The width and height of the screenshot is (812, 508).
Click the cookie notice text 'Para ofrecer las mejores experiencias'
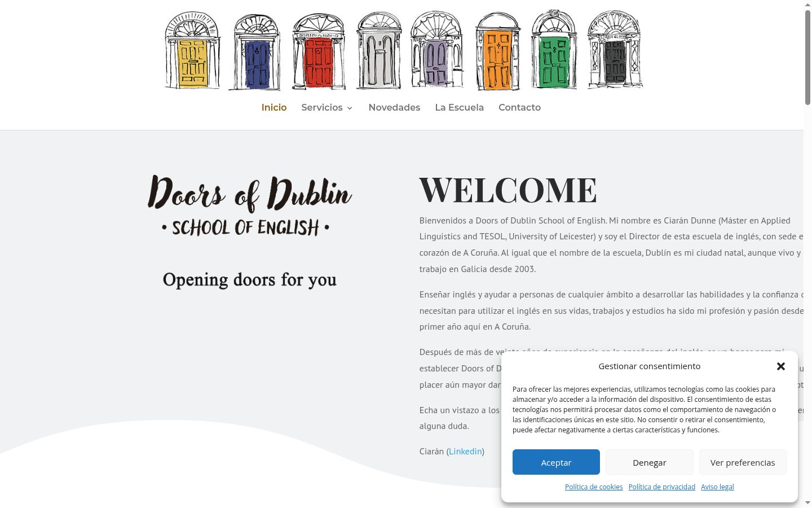[644, 409]
